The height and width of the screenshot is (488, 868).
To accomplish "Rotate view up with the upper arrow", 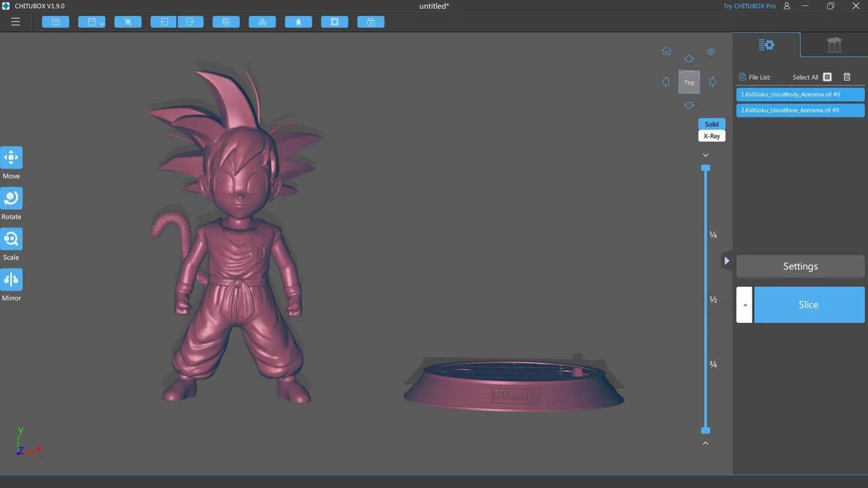I will [689, 59].
